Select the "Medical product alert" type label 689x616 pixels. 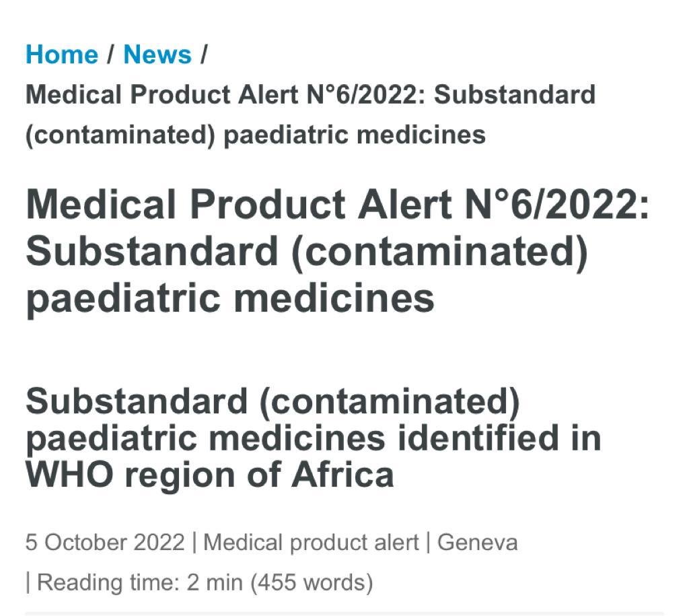pyautogui.click(x=311, y=543)
